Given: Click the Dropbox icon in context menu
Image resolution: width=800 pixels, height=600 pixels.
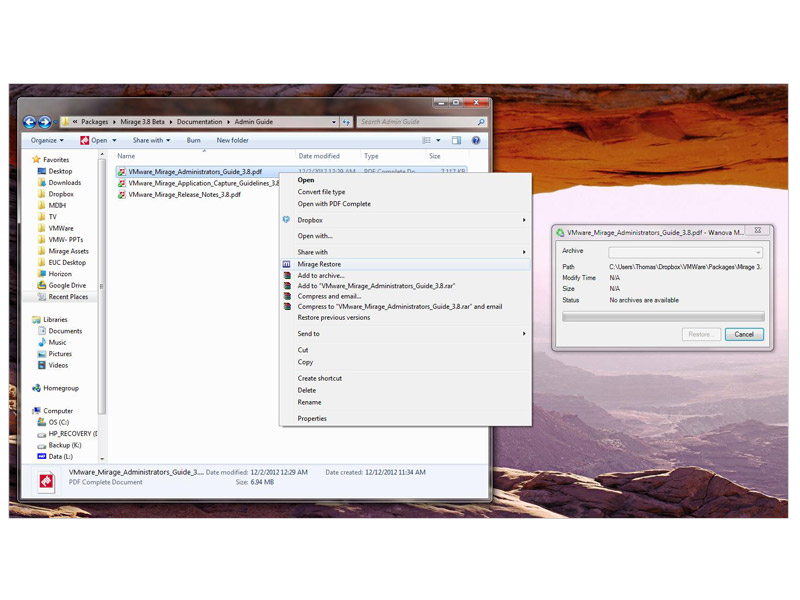Looking at the screenshot, I should click(286, 220).
